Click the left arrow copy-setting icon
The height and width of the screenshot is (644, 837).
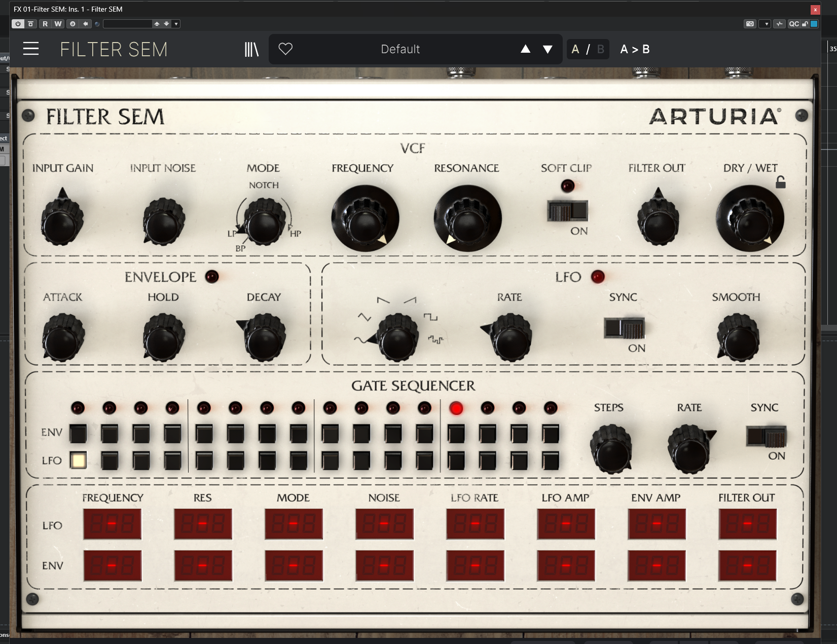[x=86, y=24]
